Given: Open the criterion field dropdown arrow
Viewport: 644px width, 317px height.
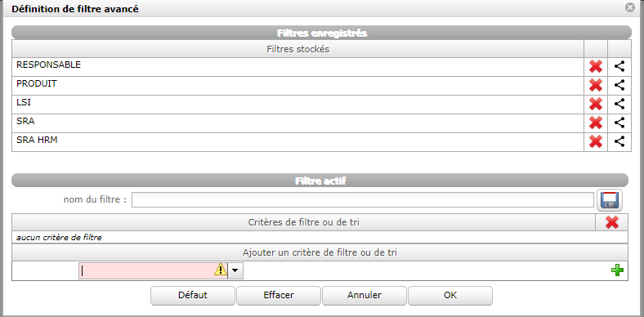Looking at the screenshot, I should coord(235,271).
